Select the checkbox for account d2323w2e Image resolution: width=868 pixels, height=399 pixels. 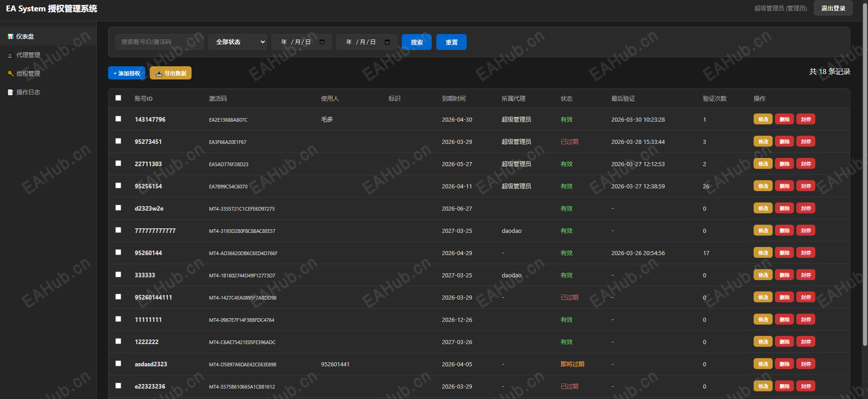[118, 207]
